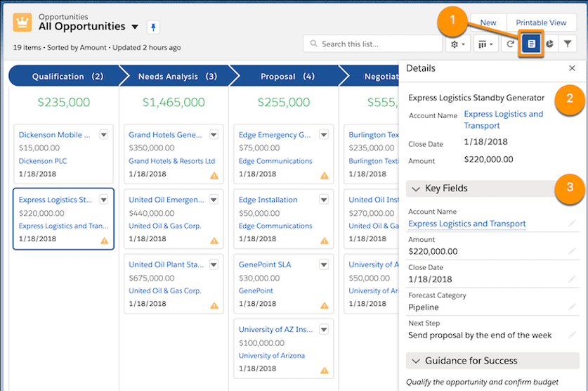Open Express Logistics and Transport link under Key Fields
The image size is (588, 391).
467,224
